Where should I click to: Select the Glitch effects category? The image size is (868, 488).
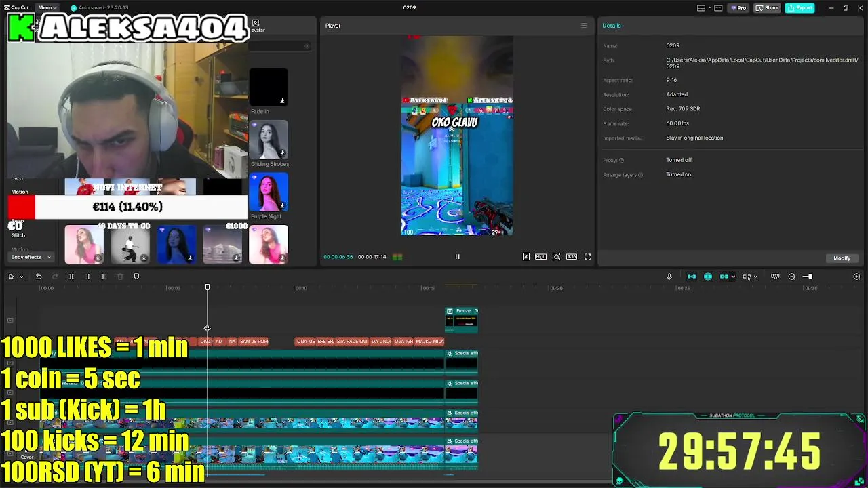point(18,235)
